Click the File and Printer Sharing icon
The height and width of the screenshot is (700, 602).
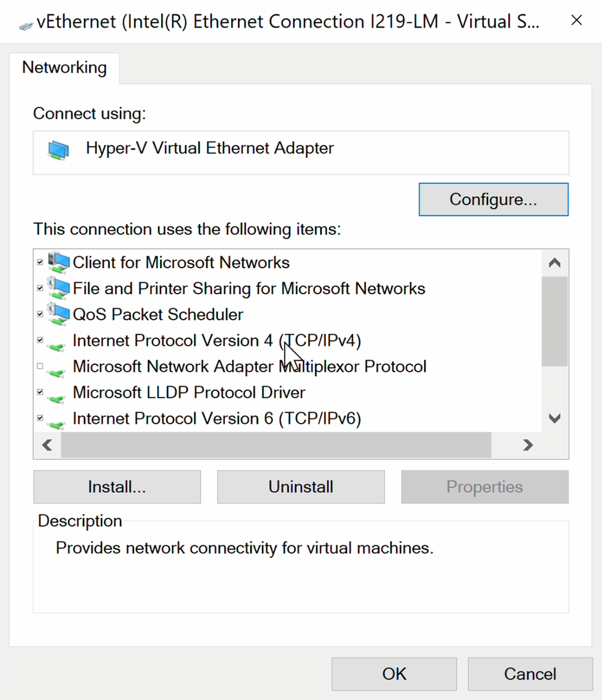coord(59,288)
